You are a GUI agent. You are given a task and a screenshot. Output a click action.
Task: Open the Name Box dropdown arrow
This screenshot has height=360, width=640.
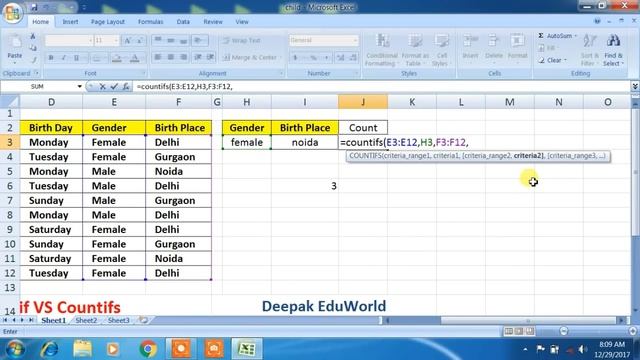click(x=79, y=87)
